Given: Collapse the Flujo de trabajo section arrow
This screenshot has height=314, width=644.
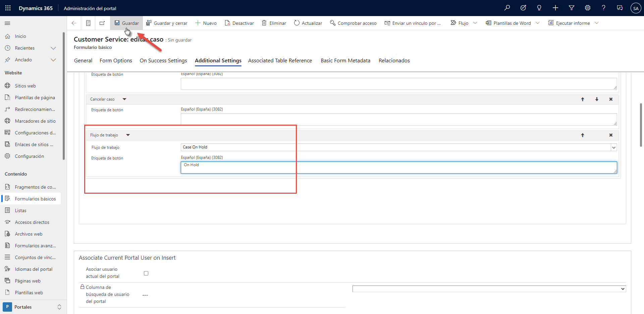Looking at the screenshot, I should (128, 135).
